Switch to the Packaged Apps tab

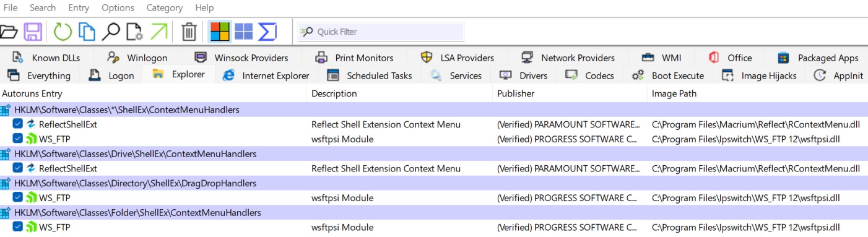click(818, 58)
